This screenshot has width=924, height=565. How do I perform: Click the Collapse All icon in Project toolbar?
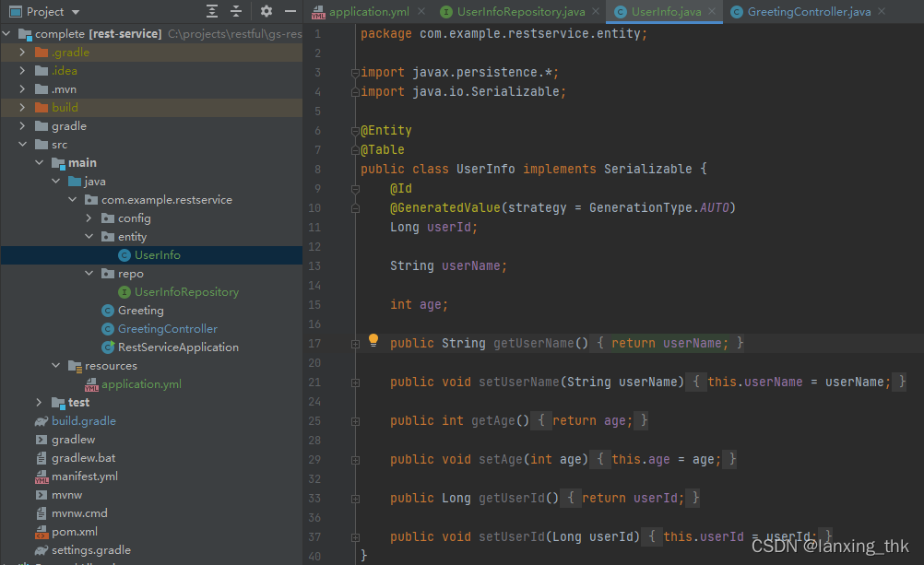234,11
